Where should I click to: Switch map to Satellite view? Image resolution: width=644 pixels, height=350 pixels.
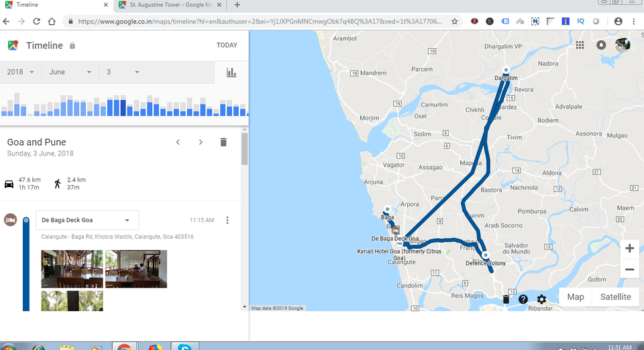(x=615, y=297)
